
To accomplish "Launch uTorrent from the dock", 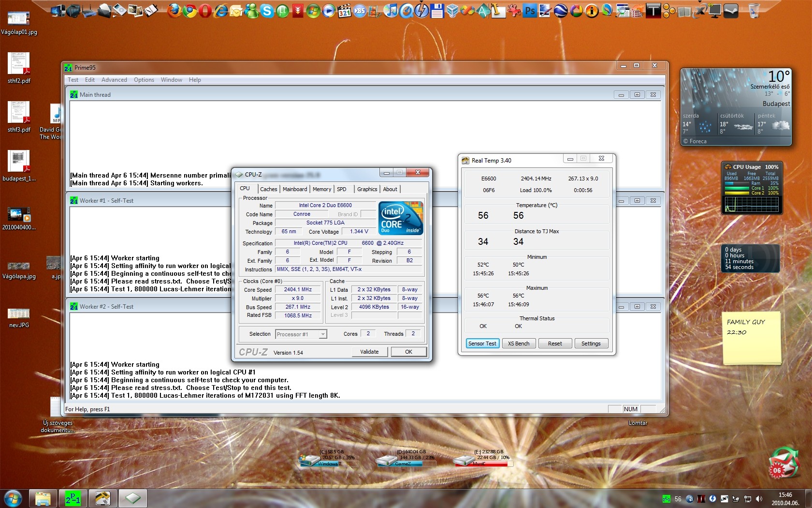I will tap(282, 10).
